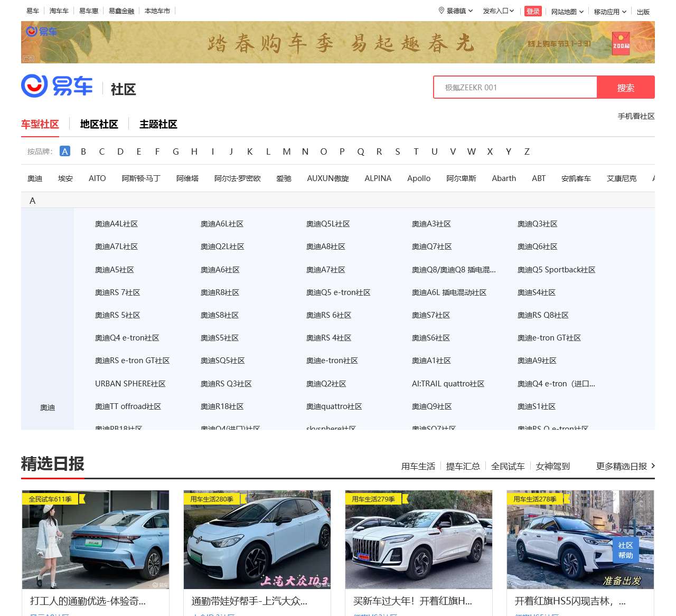Open article title 买新车过大年！开着红旗H...

click(x=412, y=601)
